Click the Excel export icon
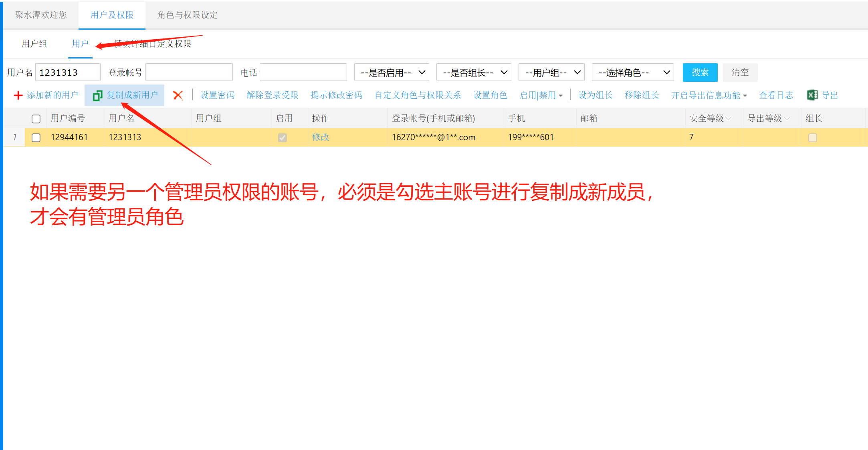Viewport: 868px width, 450px height. pyautogui.click(x=812, y=95)
